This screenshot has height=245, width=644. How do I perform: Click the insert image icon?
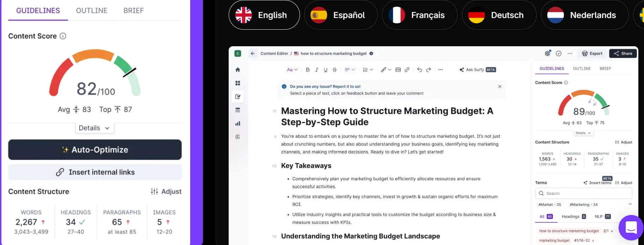pyautogui.click(x=398, y=70)
